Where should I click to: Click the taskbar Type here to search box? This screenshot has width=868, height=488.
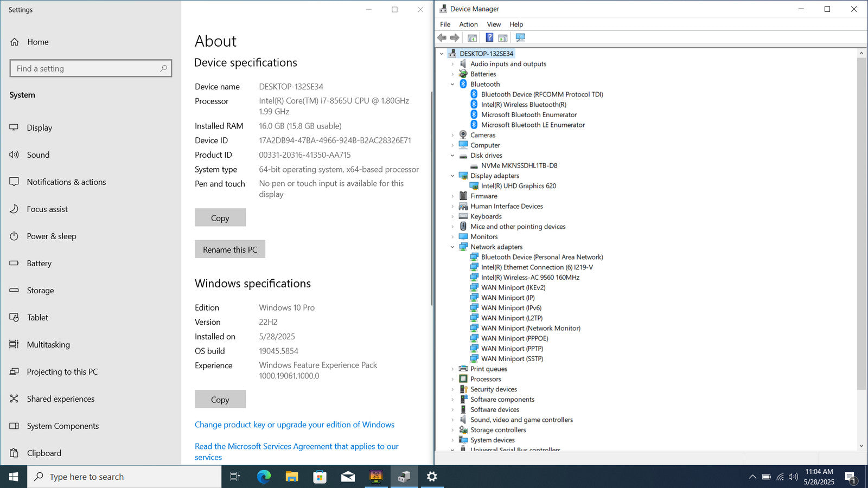pyautogui.click(x=124, y=477)
